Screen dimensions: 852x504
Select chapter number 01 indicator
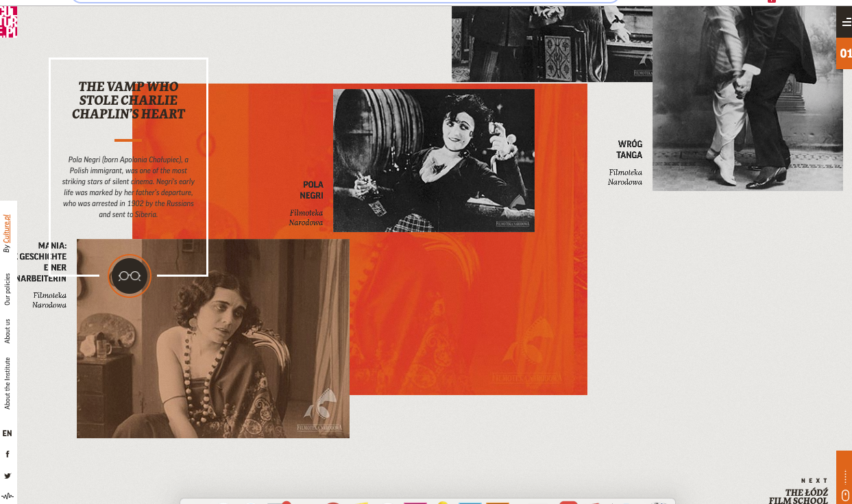tap(844, 53)
